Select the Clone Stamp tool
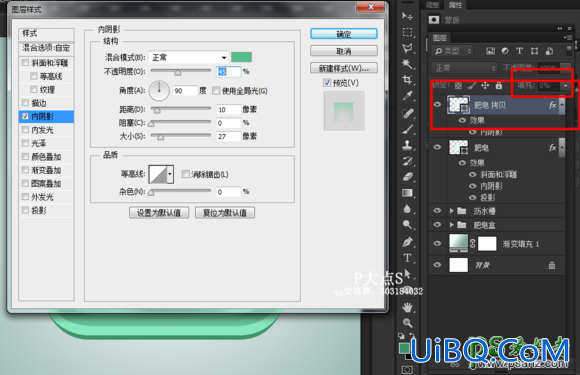580x375 pixels. click(x=407, y=145)
